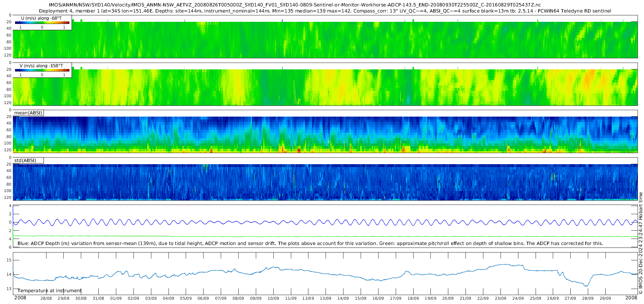Click the IMOS file path title line
Viewport: 644px width, 304px height.
(x=295, y=5)
